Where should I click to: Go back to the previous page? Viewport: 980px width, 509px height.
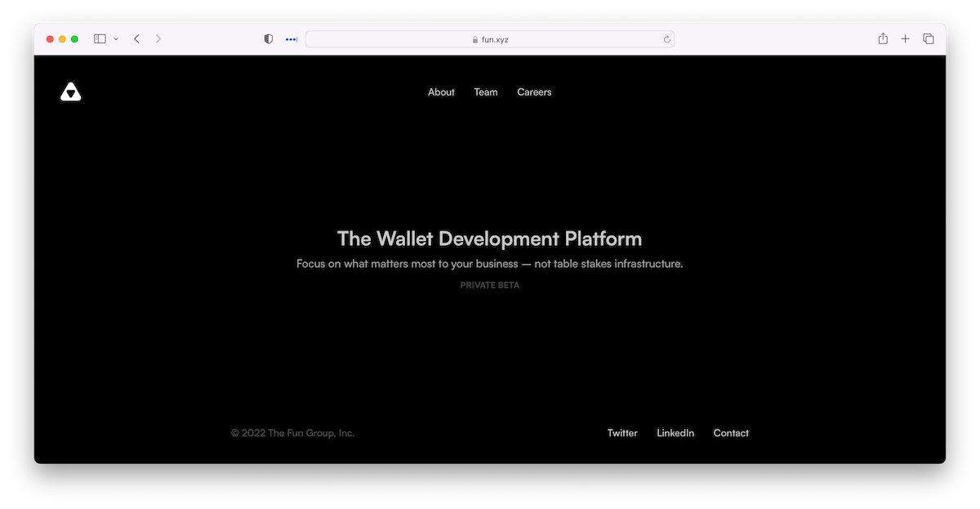tap(136, 39)
